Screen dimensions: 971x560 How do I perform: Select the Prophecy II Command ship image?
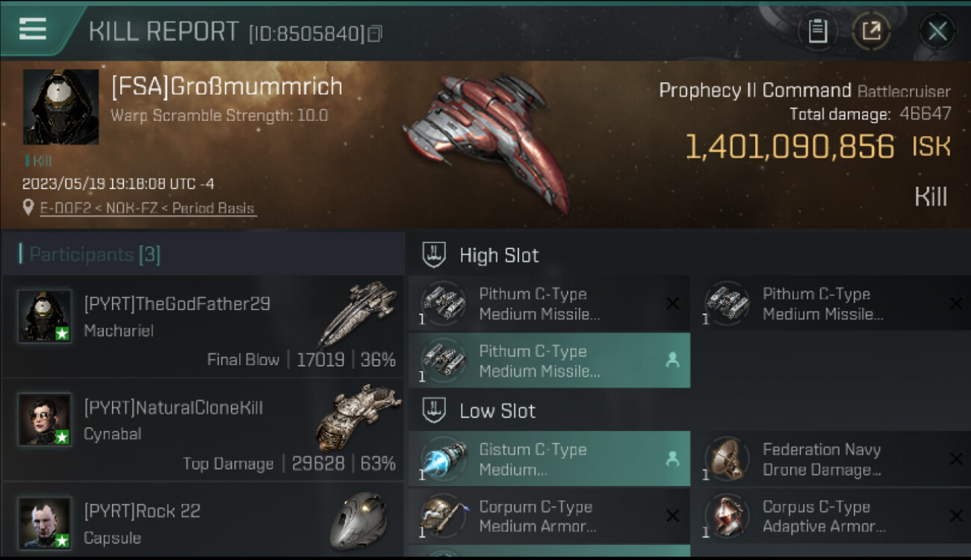coord(485,142)
